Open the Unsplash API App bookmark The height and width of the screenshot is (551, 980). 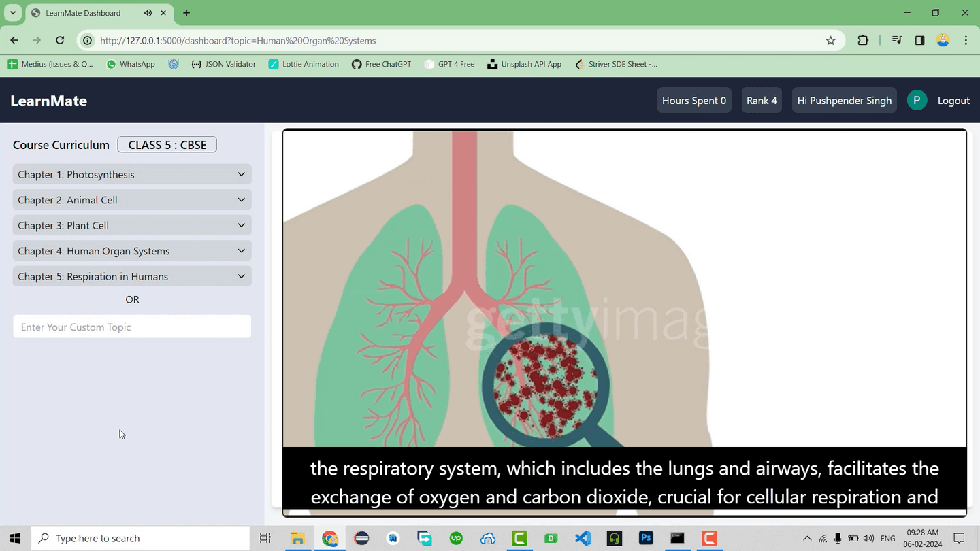tap(525, 64)
